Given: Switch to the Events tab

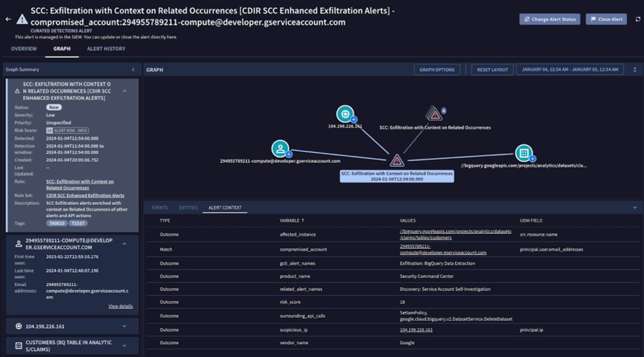Looking at the screenshot, I should (160, 208).
